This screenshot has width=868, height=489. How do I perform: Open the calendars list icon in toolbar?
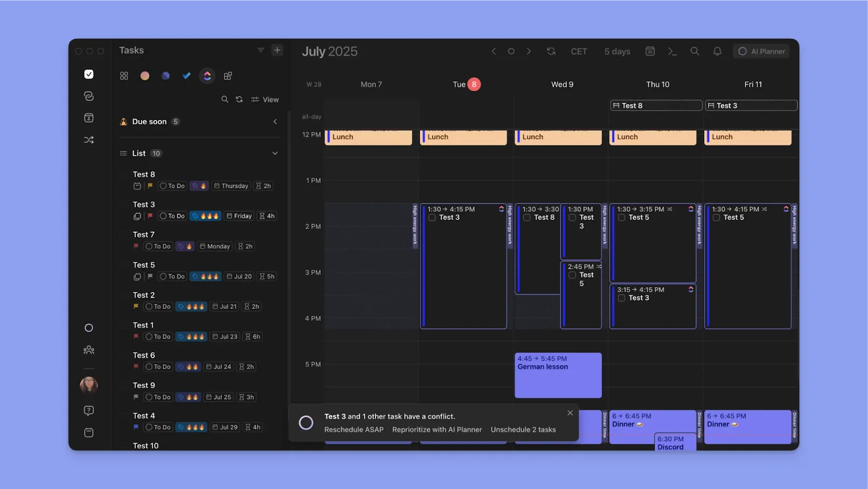650,51
